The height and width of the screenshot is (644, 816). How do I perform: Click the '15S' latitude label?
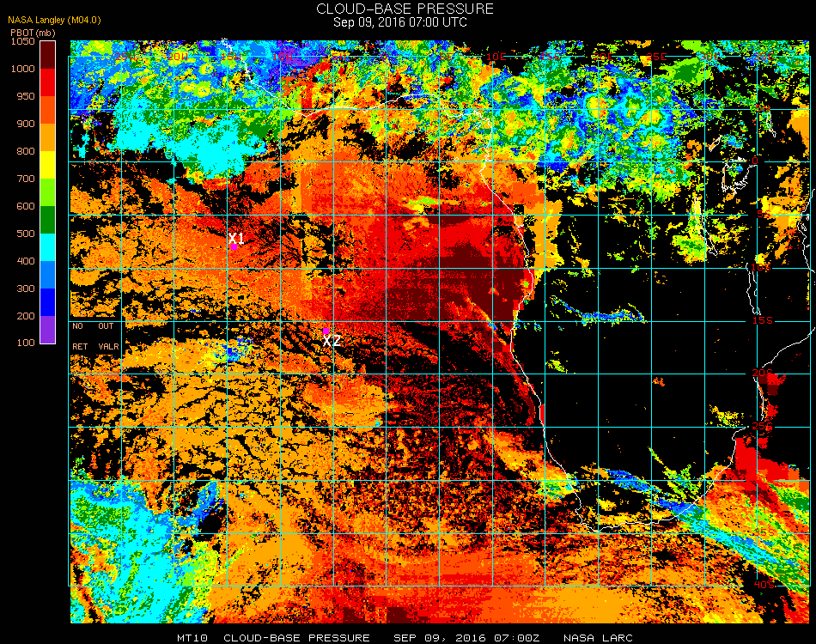763,320
